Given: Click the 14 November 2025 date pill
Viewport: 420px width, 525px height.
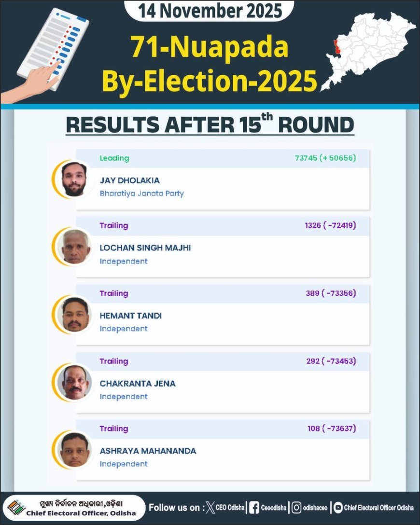Looking at the screenshot, I should tap(209, 11).
